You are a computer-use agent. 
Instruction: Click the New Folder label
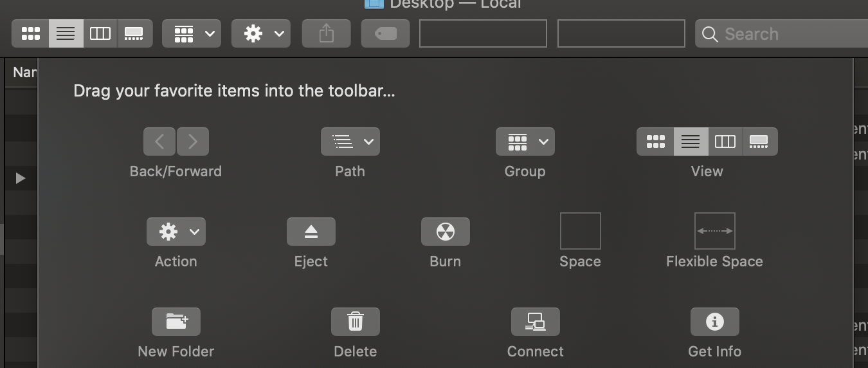(x=176, y=351)
